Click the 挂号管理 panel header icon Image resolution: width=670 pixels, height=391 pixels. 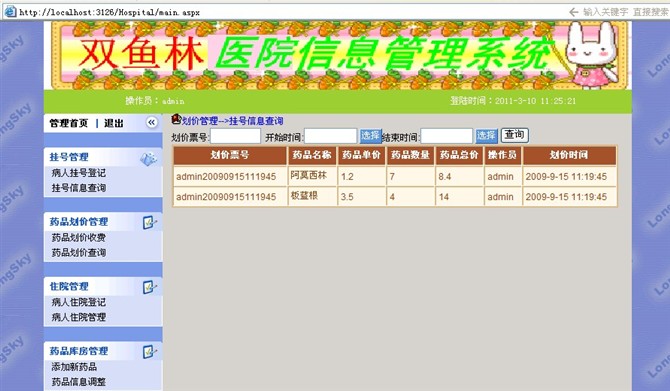click(x=148, y=159)
